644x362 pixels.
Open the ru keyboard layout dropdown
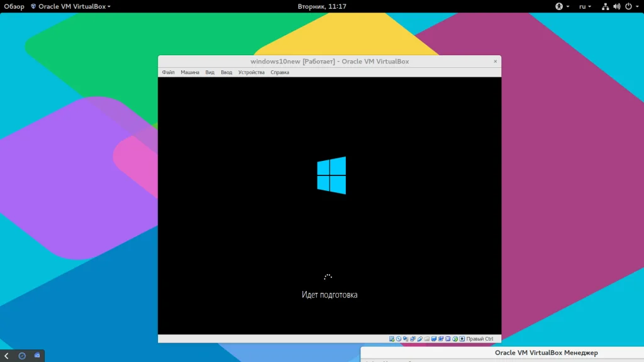[585, 6]
